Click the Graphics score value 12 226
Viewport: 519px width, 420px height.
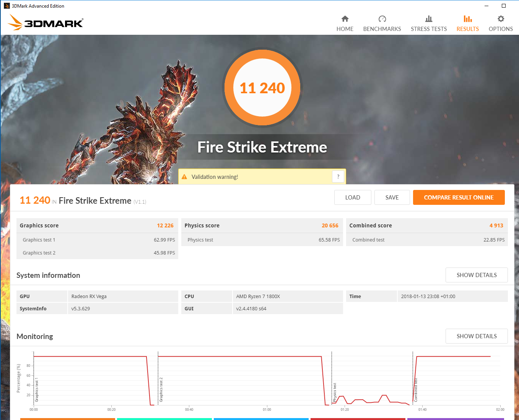tap(165, 225)
